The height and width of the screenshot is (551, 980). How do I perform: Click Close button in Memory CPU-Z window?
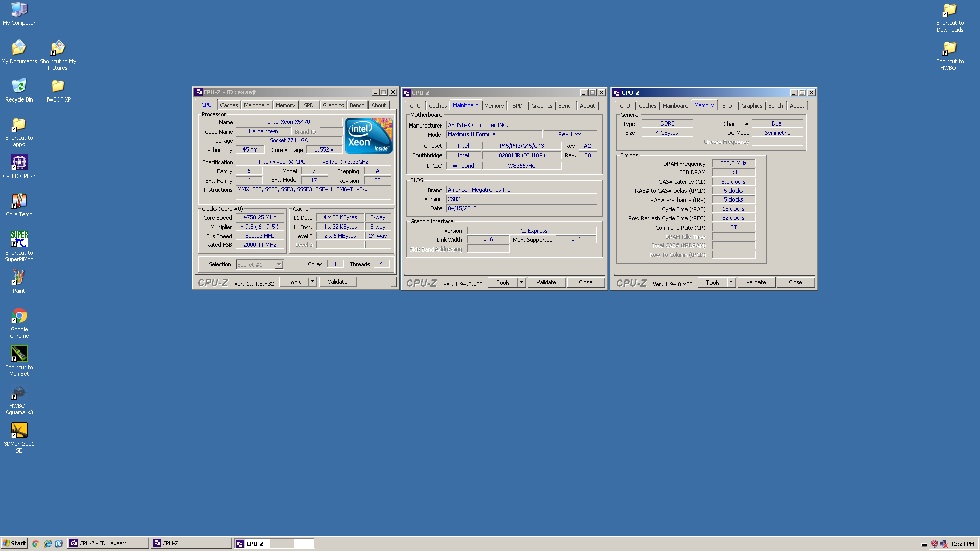pos(795,282)
